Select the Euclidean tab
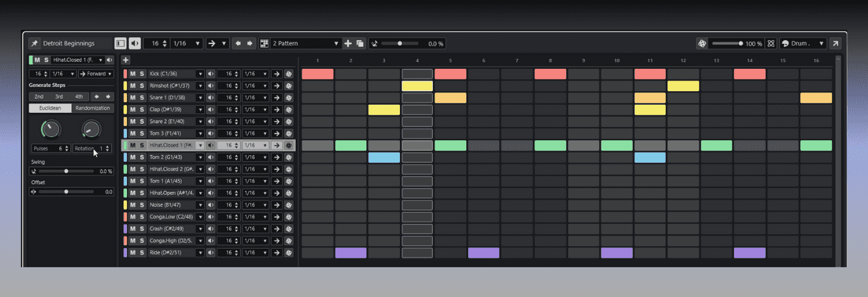 click(x=50, y=109)
